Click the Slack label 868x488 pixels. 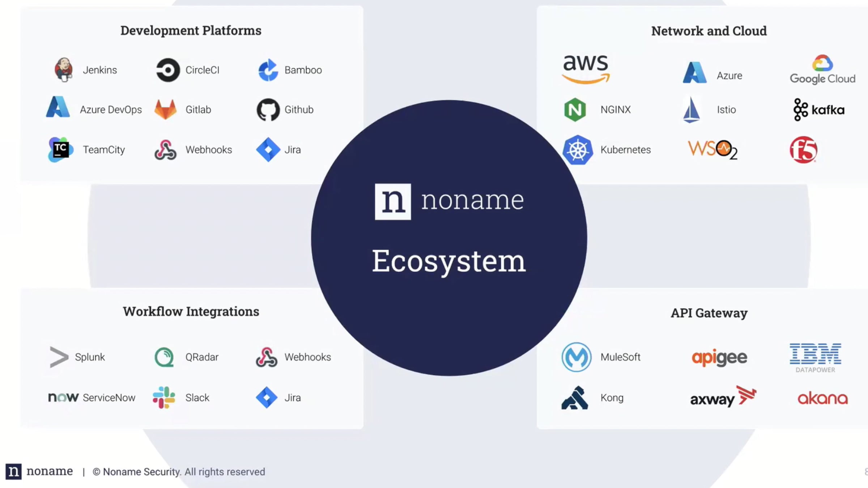pyautogui.click(x=197, y=398)
